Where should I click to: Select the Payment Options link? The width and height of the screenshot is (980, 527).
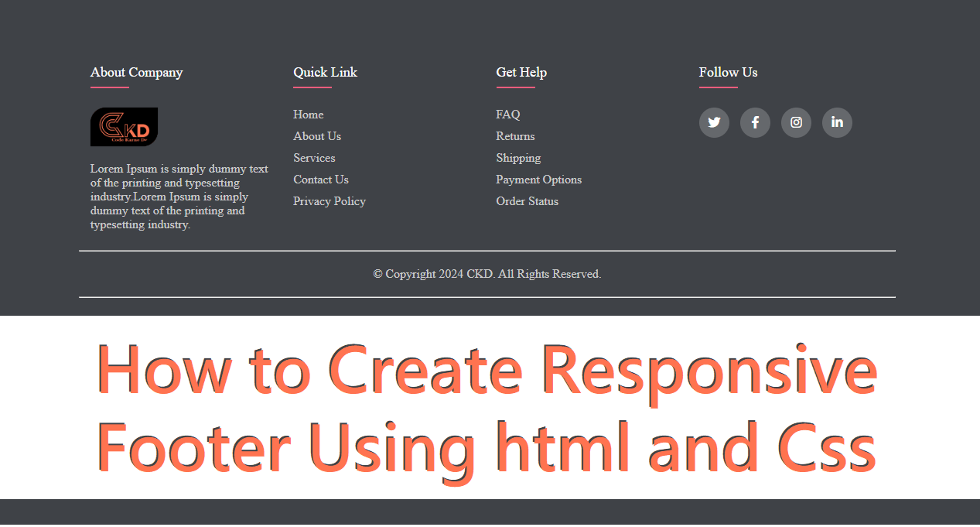pos(538,180)
